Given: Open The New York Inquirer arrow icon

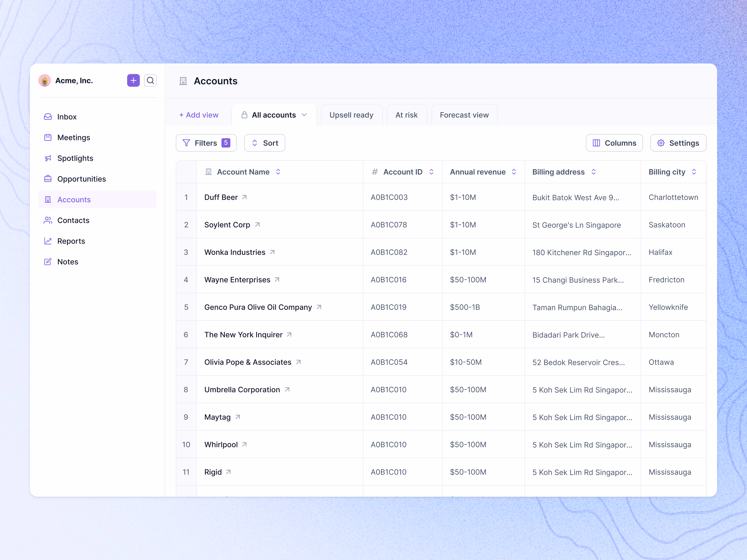Looking at the screenshot, I should (289, 335).
